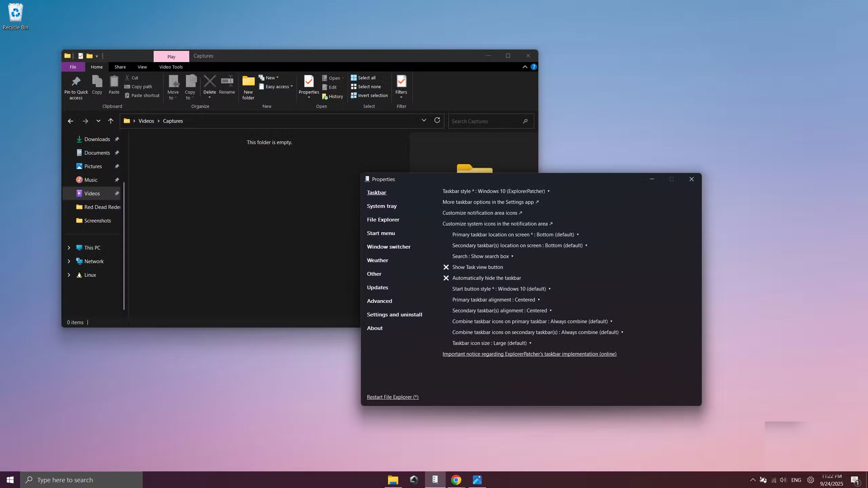The height and width of the screenshot is (488, 868).
Task: Click the Refresh icon beside the address bar
Action: pos(437,120)
